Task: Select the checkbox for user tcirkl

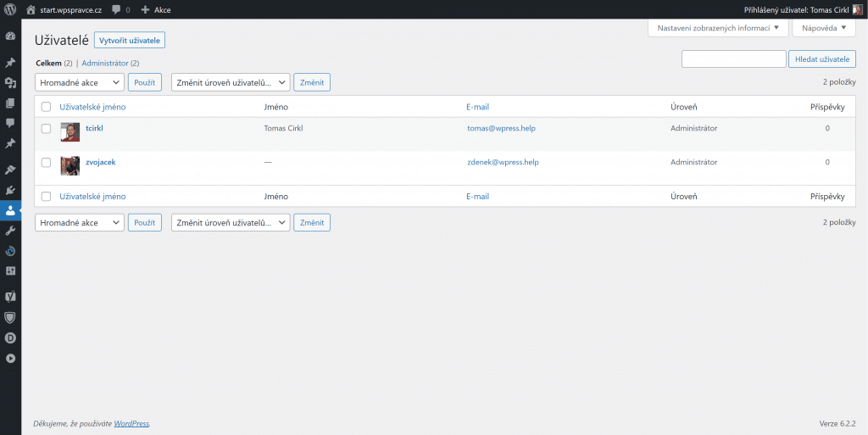Action: 47,128
